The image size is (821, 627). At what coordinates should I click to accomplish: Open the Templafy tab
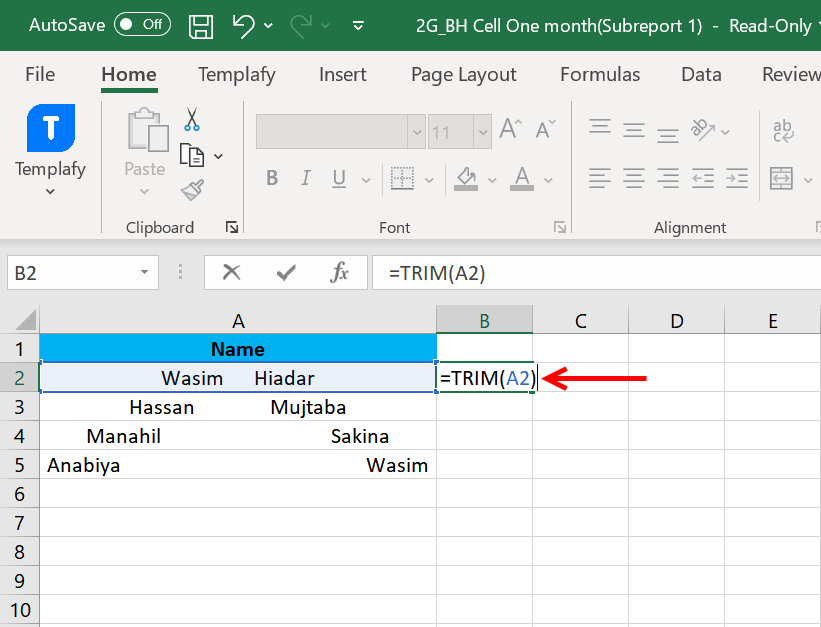[236, 74]
